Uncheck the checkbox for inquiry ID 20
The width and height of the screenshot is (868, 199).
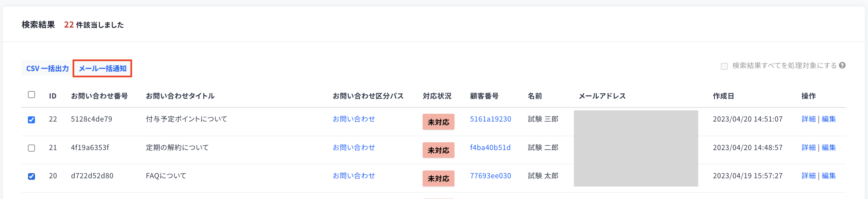(x=31, y=177)
